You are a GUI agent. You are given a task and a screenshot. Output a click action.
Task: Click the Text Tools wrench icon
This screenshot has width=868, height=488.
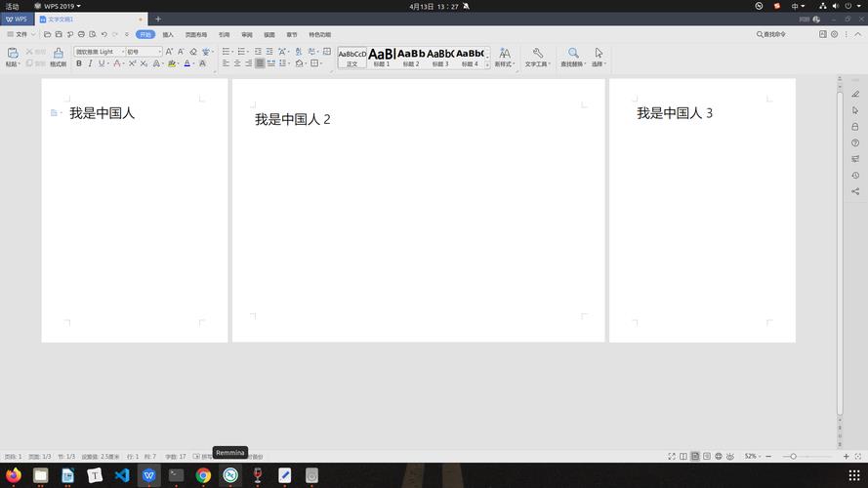pyautogui.click(x=537, y=54)
